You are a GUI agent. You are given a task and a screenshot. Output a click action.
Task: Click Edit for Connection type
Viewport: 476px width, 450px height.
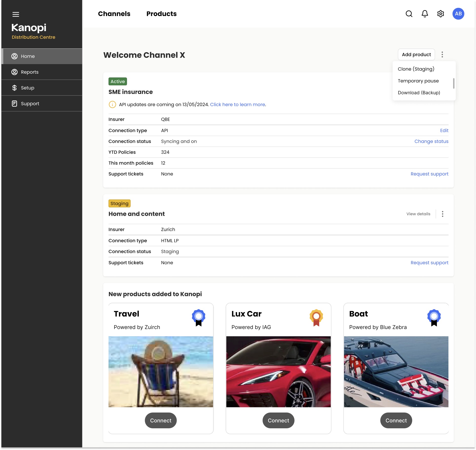point(444,130)
